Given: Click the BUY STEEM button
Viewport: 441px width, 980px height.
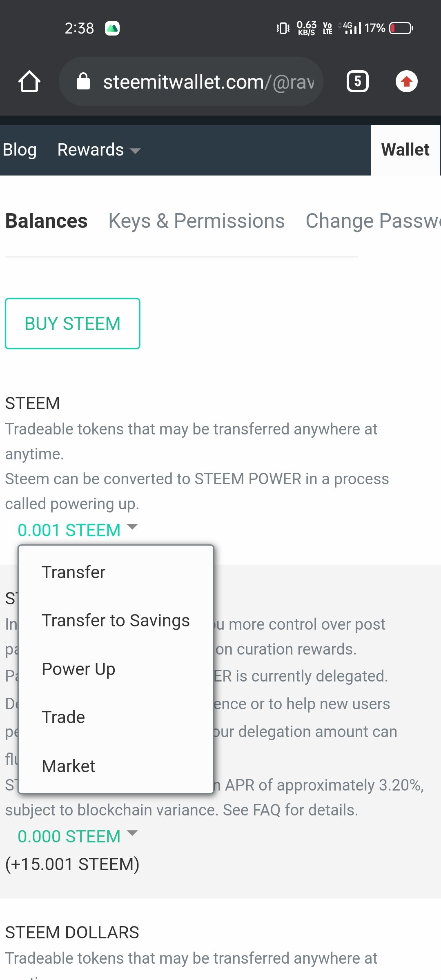Looking at the screenshot, I should coord(72,323).
